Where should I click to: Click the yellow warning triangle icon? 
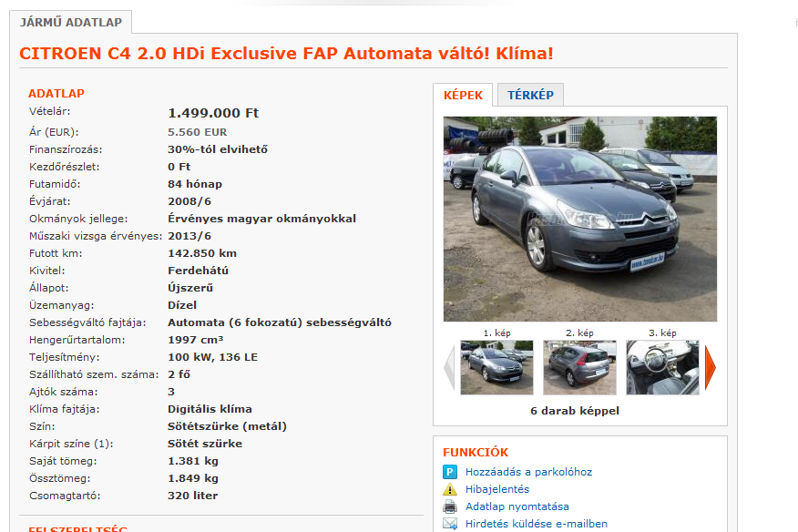click(x=450, y=489)
